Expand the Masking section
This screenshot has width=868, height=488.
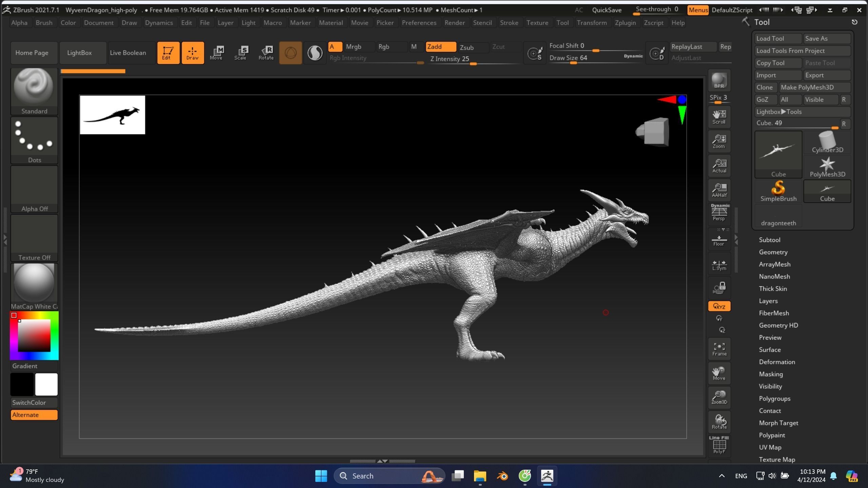(771, 374)
